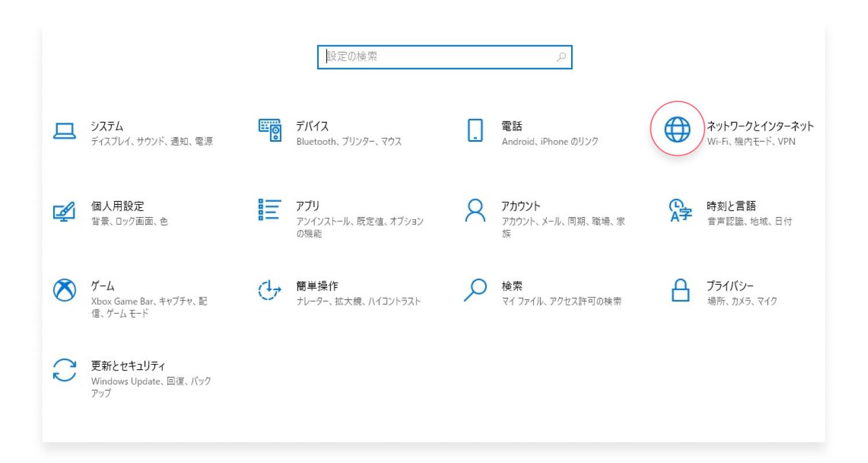This screenshot has height=463, width=868.
Task: Open the 簡単操作 title
Action: (x=317, y=286)
